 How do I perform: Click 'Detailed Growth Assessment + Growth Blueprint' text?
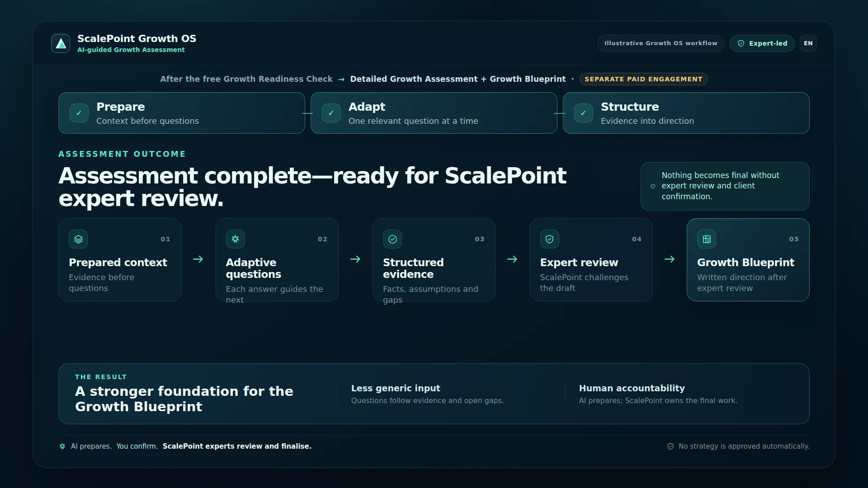coord(458,79)
